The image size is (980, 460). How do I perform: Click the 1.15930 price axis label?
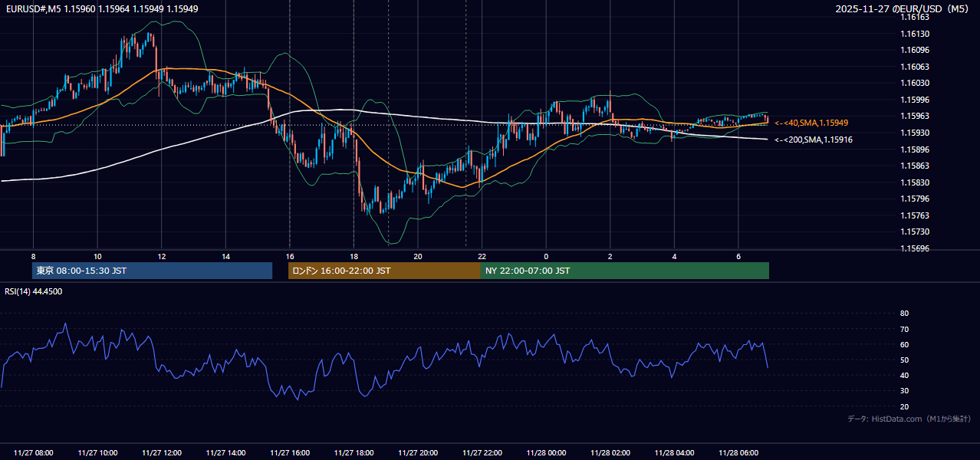915,133
